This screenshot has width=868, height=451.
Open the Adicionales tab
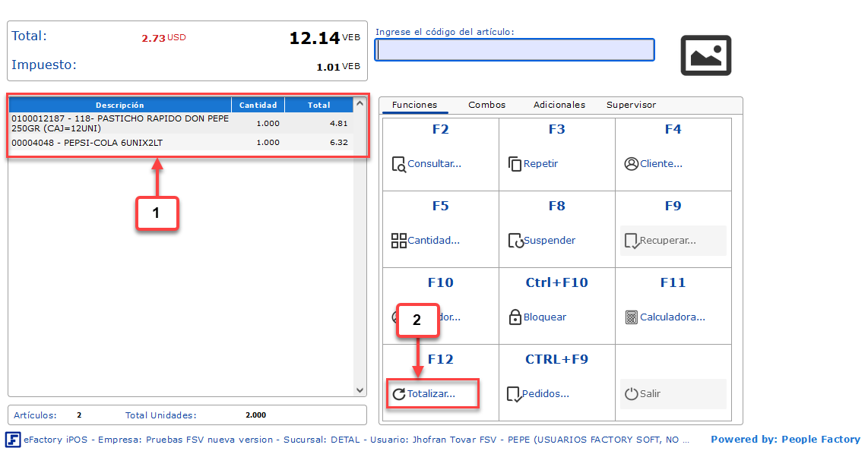click(x=559, y=105)
